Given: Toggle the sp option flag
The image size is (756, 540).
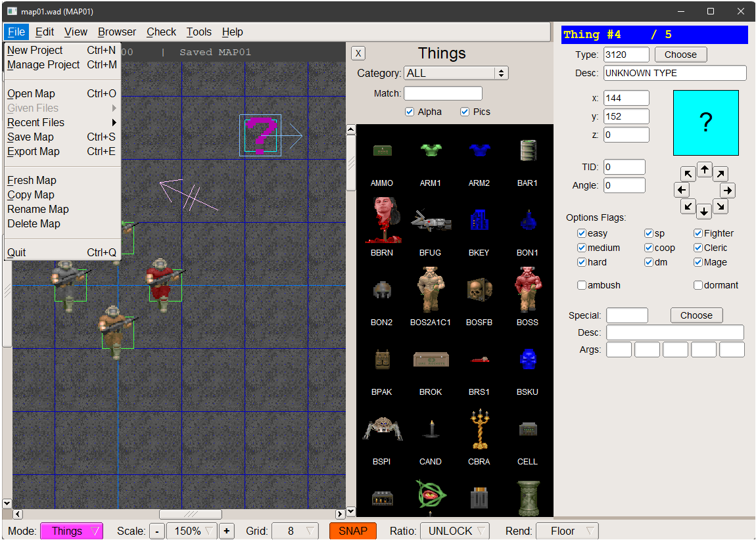Looking at the screenshot, I should pyautogui.click(x=649, y=233).
